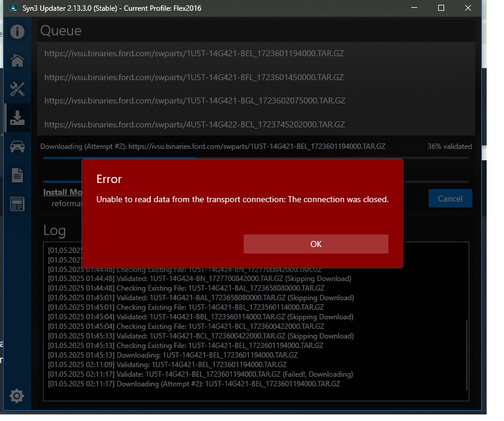Open the car vehicle sidebar icon

pyautogui.click(x=17, y=147)
